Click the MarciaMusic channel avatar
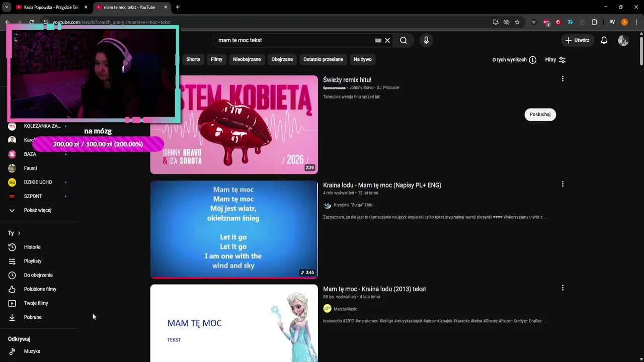The height and width of the screenshot is (362, 644). pyautogui.click(x=328, y=309)
